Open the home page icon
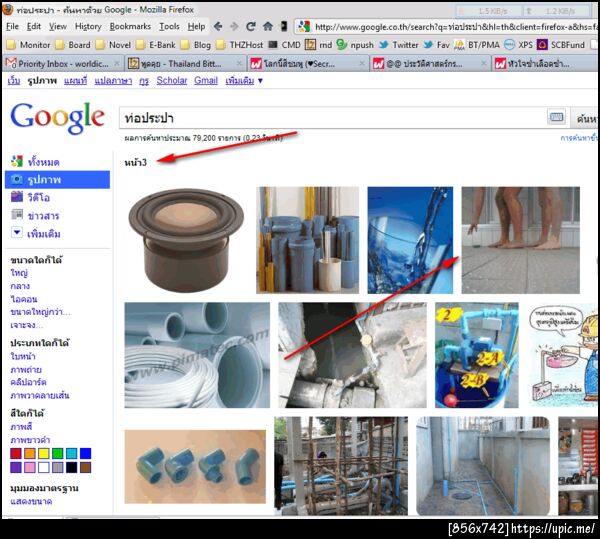600x539 pixels. pos(268,26)
